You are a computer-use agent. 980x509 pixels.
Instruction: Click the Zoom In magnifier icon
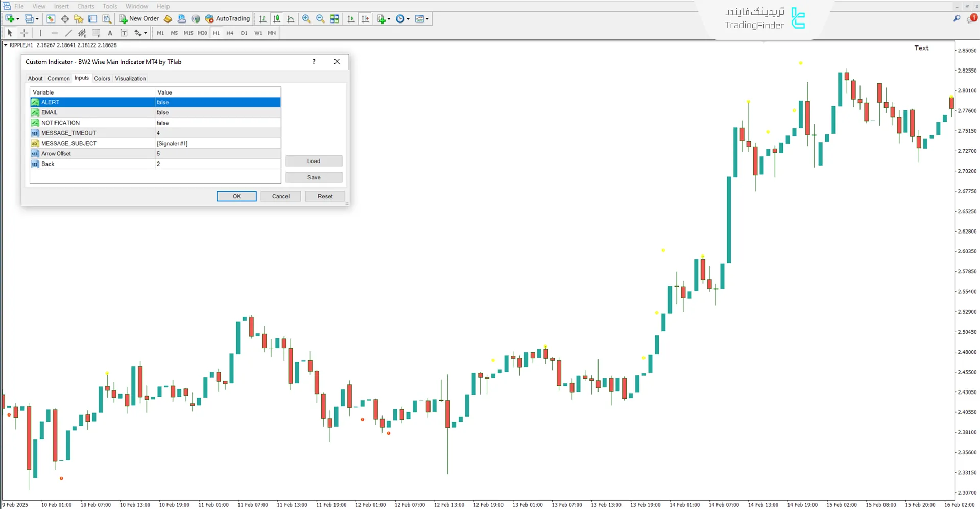306,19
